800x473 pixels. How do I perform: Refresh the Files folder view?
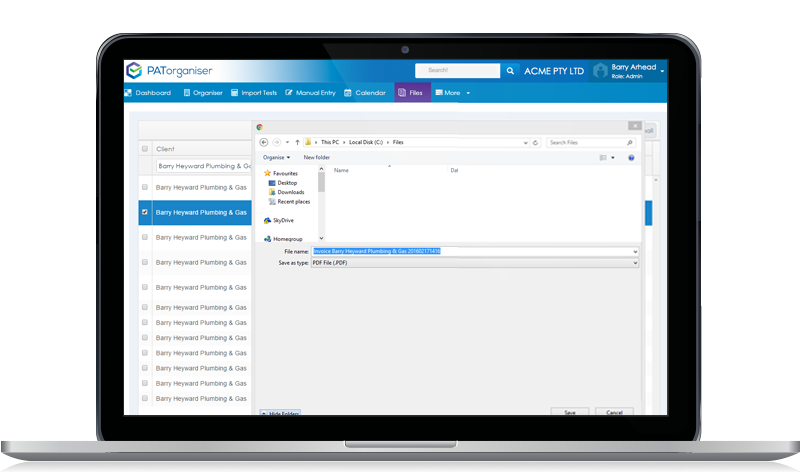[535, 143]
